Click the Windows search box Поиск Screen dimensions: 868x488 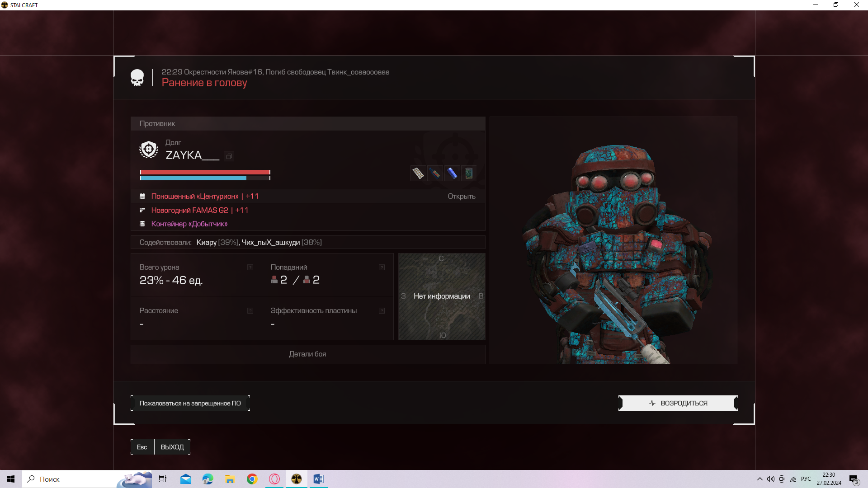click(x=87, y=479)
